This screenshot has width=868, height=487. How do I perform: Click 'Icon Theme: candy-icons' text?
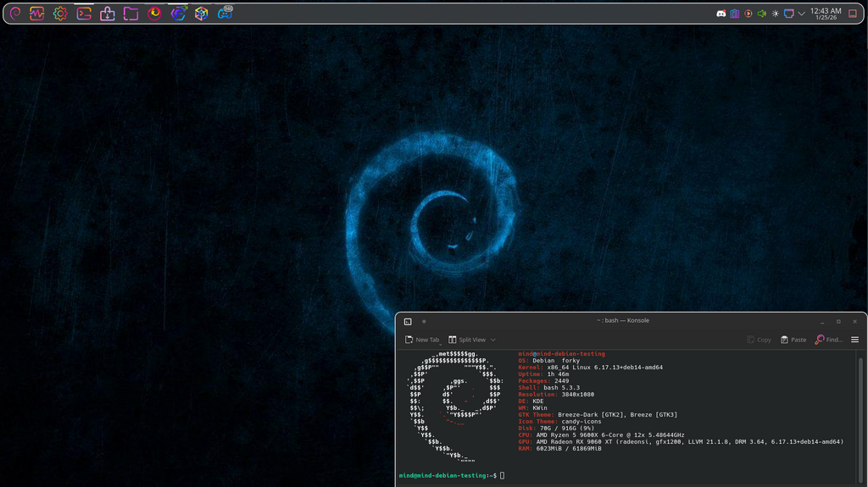point(559,422)
